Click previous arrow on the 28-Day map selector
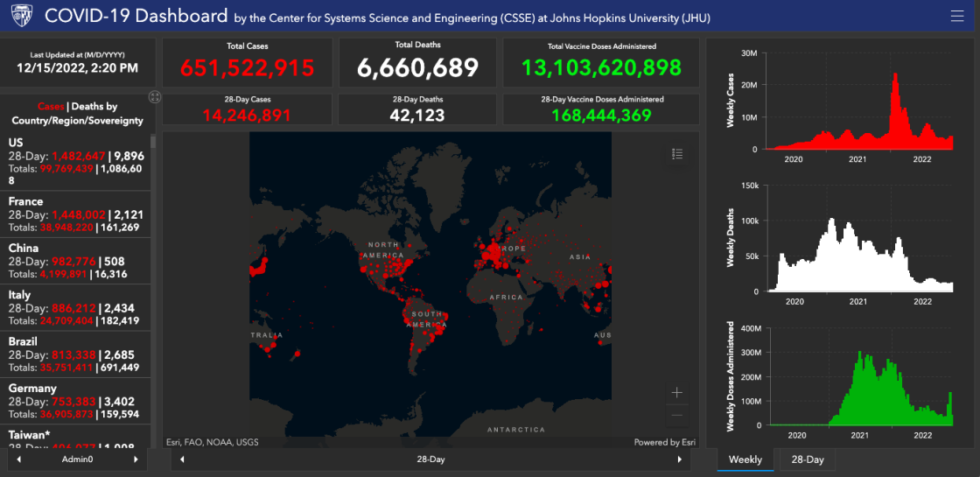980x477 pixels. point(182,459)
